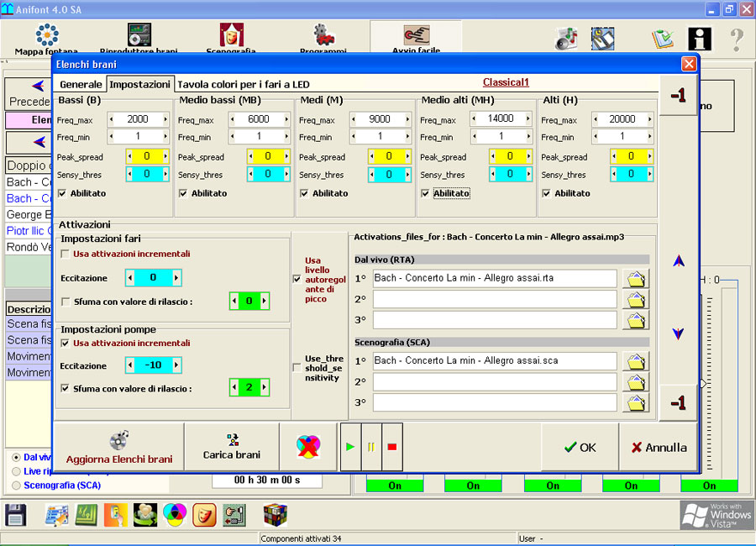Browse file for Dal vivo slot 1
Image resolution: width=756 pixels, height=546 pixels.
(x=636, y=279)
